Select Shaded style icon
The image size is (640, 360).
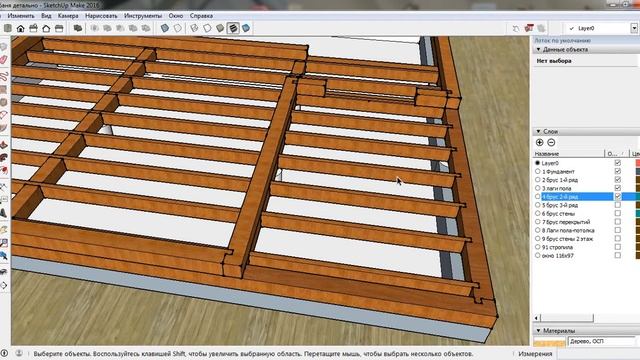220,28
